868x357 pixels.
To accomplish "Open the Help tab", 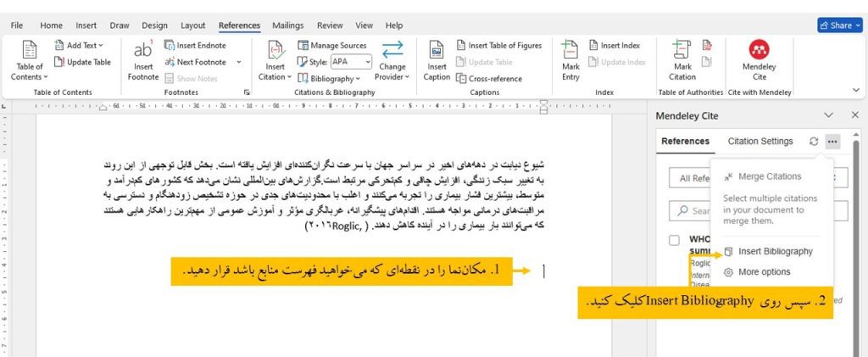I will click(393, 25).
